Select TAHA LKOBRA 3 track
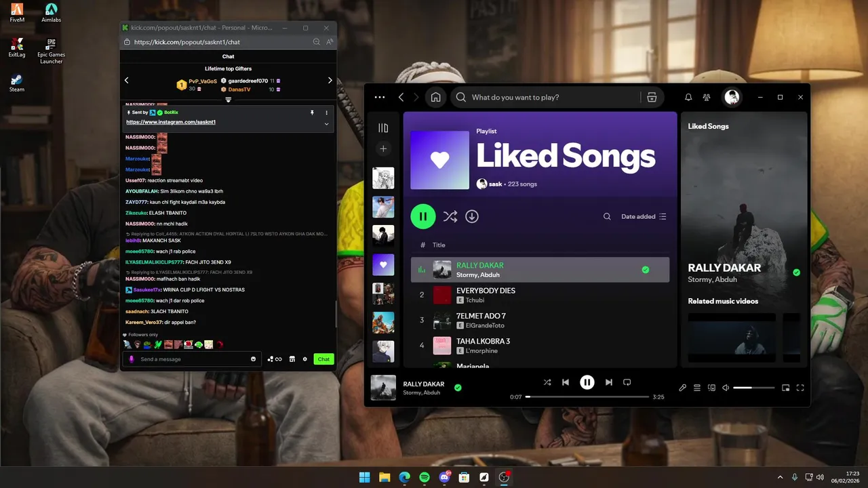The height and width of the screenshot is (488, 868). point(540,346)
